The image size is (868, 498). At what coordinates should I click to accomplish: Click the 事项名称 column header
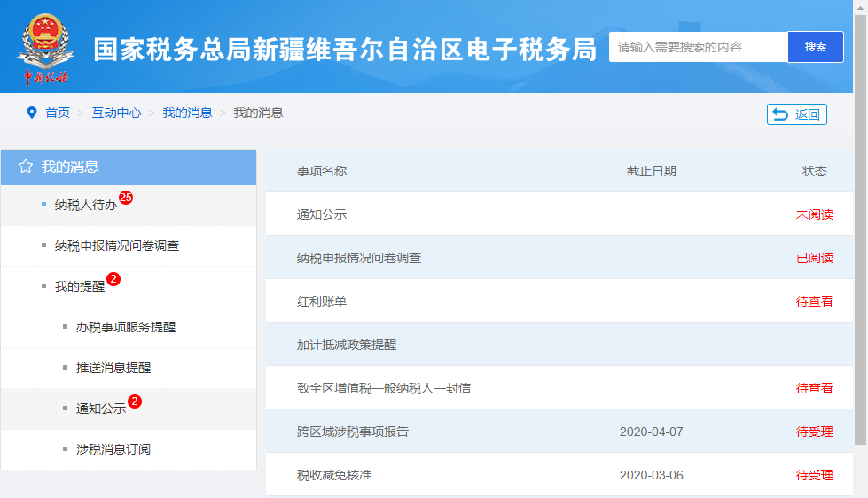(322, 172)
